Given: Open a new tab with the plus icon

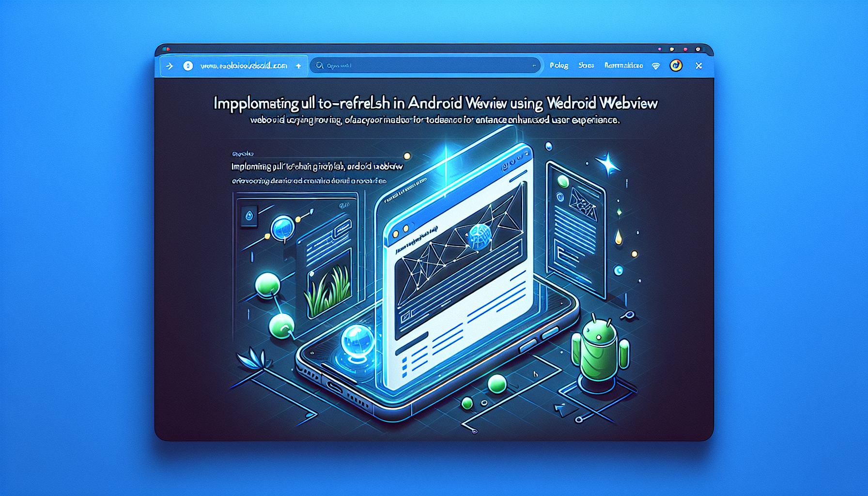Looking at the screenshot, I should 298,66.
